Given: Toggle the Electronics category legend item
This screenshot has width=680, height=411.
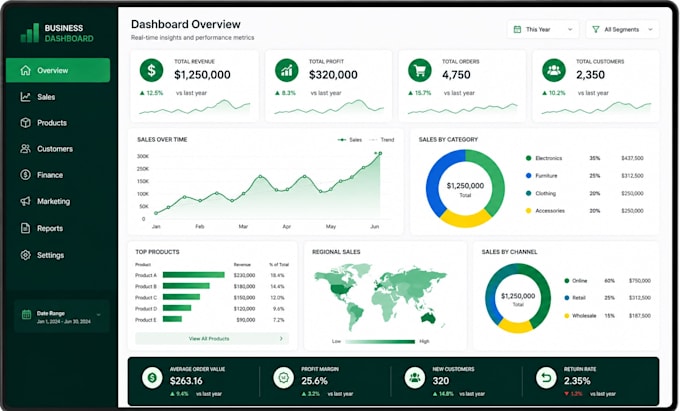Looking at the screenshot, I should point(544,158).
